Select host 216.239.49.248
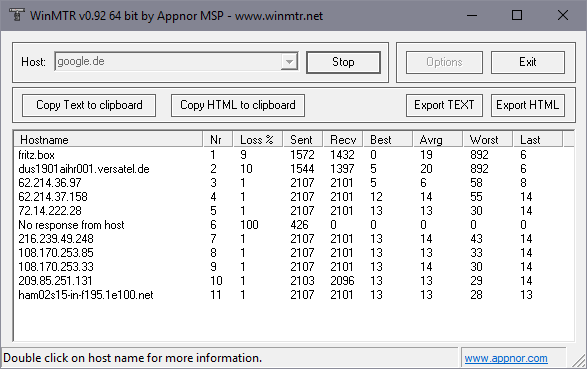This screenshot has width=587, height=369. click(56, 239)
